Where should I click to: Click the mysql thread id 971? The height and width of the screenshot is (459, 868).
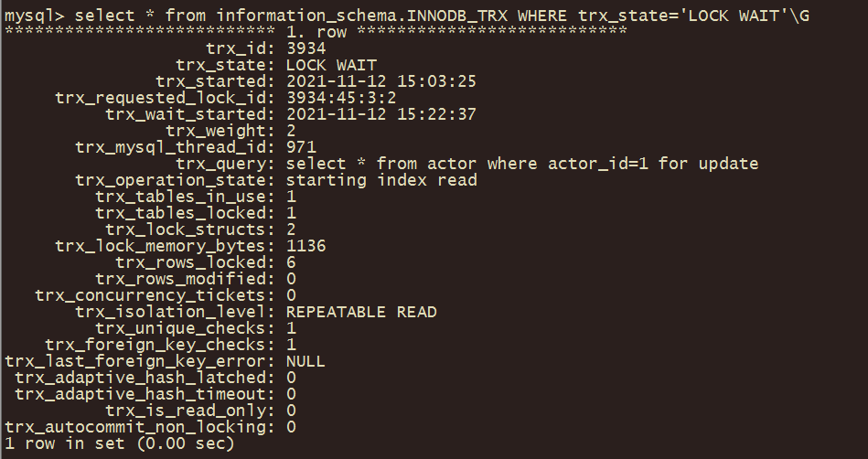tap(301, 147)
